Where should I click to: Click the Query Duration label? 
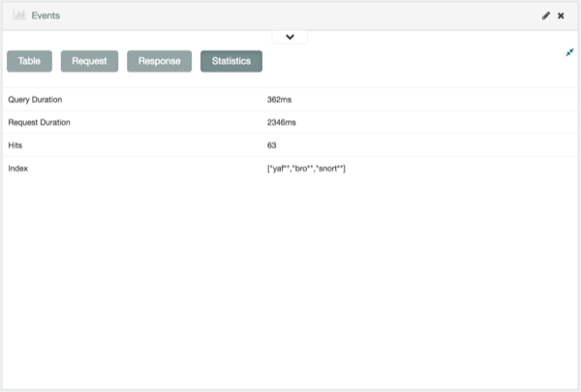35,100
